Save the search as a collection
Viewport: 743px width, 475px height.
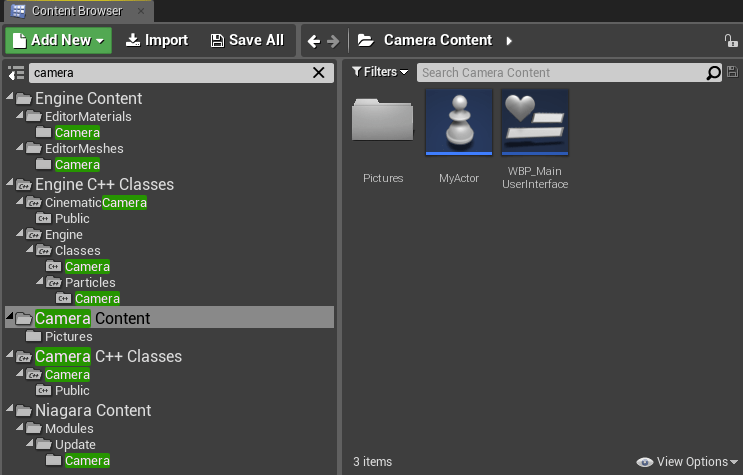coord(733,72)
